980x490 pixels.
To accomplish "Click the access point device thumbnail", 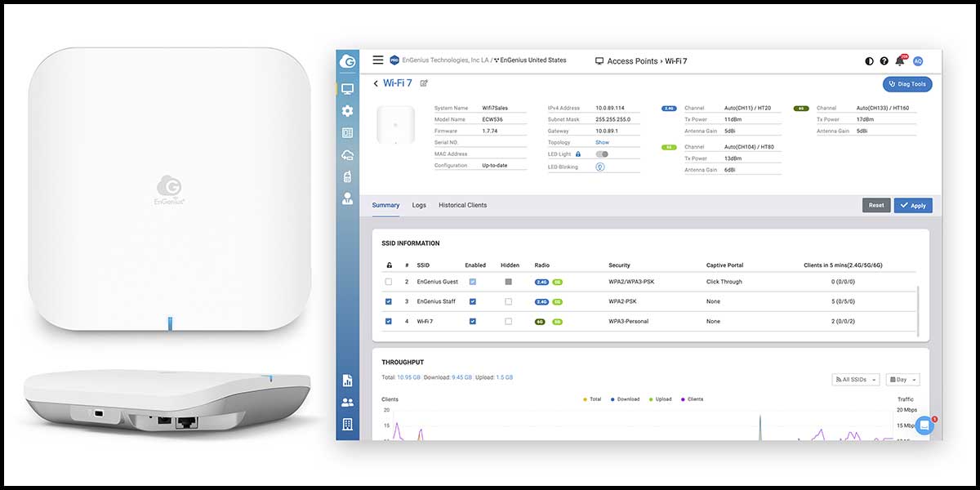I will coord(395,125).
